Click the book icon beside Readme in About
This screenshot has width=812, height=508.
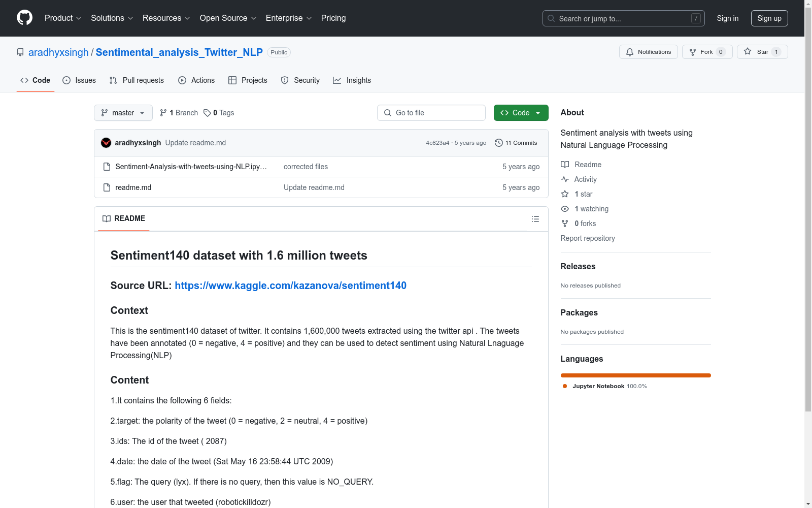point(565,165)
